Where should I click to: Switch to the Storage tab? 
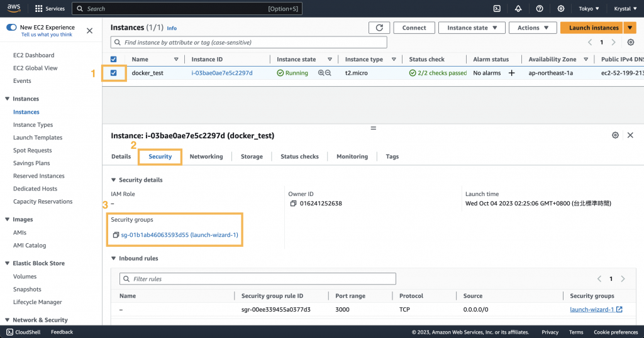click(252, 156)
